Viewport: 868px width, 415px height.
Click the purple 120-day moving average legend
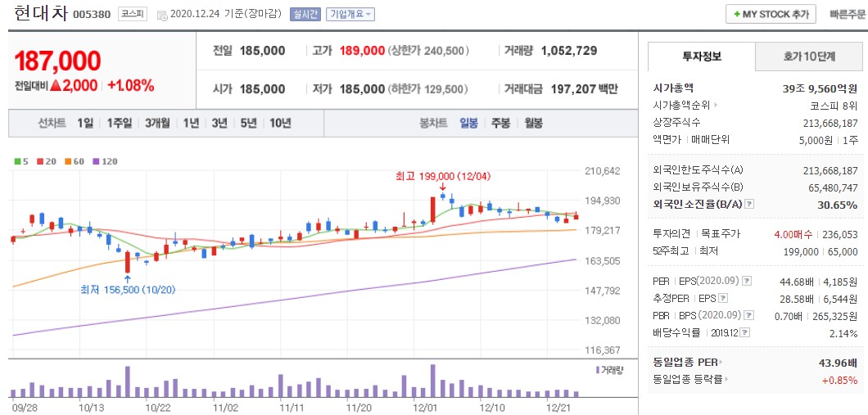point(105,161)
